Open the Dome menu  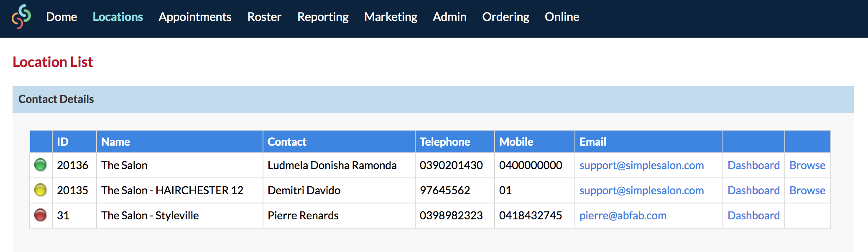tap(61, 17)
